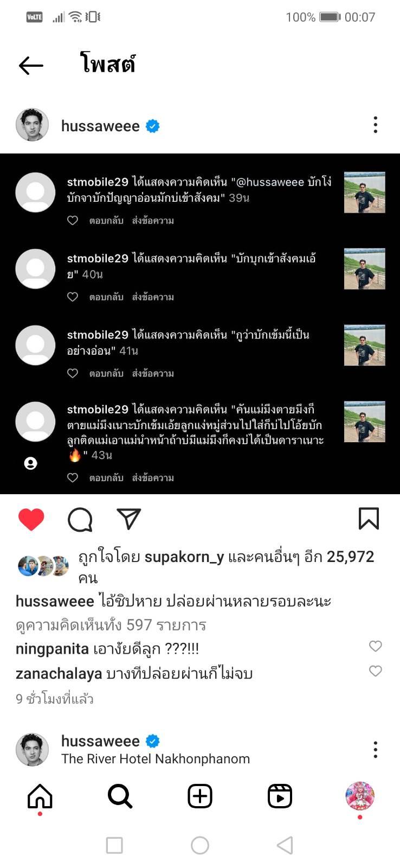Open options menu for River Hotel post
400x868 pixels.
(x=375, y=750)
